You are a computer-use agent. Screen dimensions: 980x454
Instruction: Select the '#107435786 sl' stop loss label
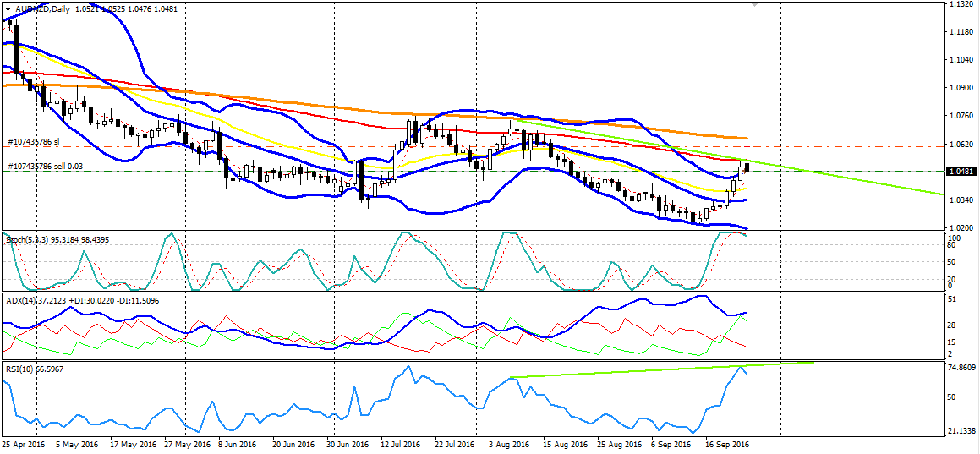tap(34, 142)
